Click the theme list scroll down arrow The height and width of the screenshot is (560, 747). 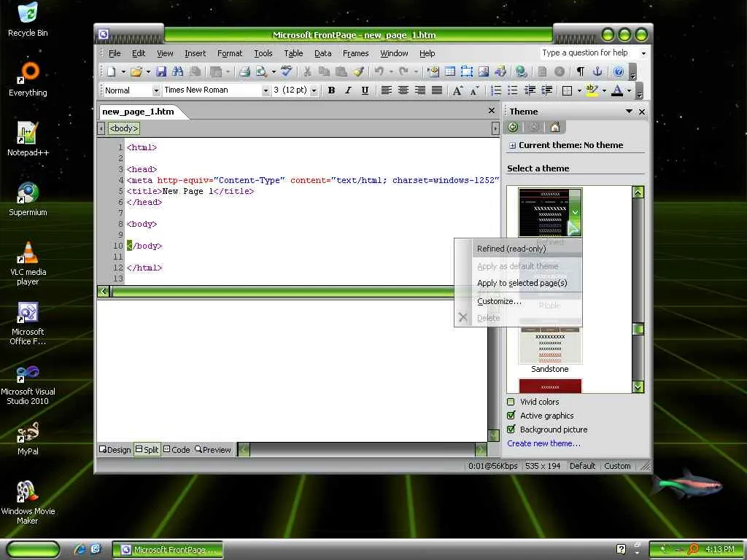click(x=638, y=386)
